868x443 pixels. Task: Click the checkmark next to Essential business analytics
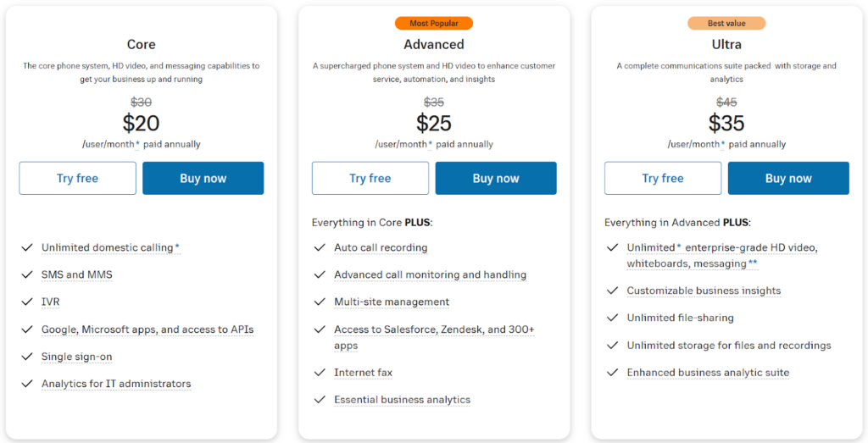pyautogui.click(x=320, y=400)
